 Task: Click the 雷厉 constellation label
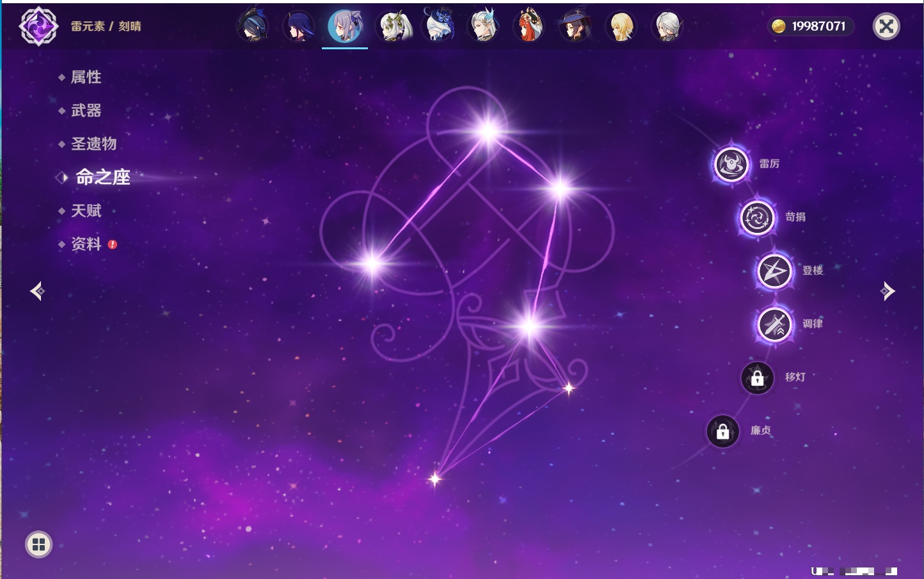pos(769,164)
